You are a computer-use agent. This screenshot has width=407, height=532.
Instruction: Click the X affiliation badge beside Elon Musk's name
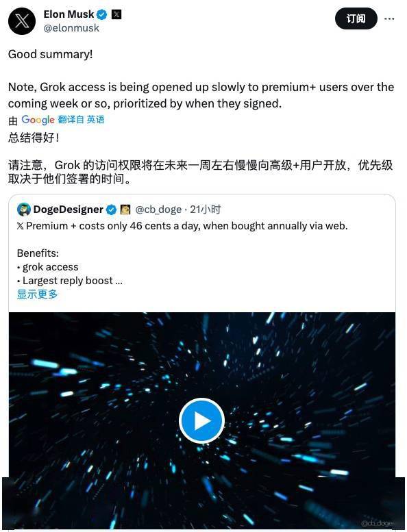tap(116, 14)
